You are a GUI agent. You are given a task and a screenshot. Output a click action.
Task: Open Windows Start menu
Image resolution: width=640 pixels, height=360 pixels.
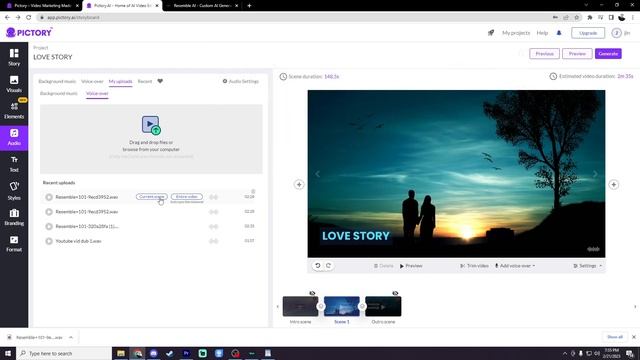click(8, 353)
